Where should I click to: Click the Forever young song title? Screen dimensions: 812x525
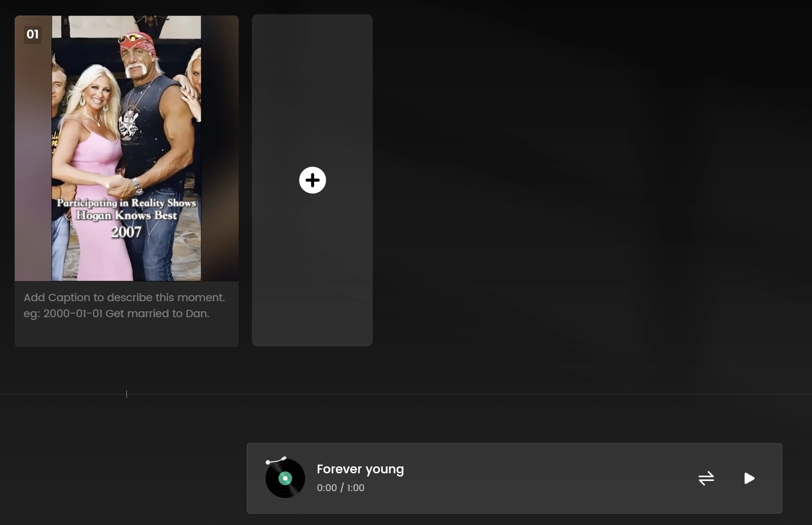click(360, 469)
